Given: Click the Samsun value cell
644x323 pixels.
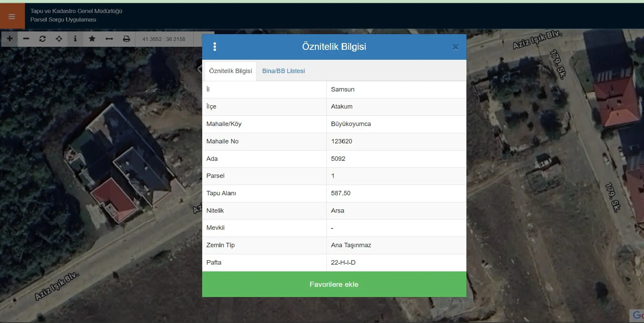Looking at the screenshot, I should [396, 89].
